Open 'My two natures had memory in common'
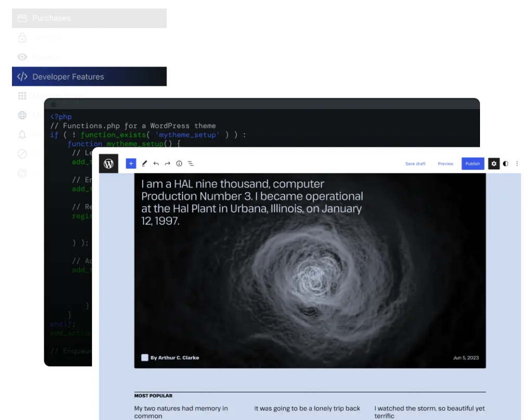This screenshot has height=420, width=532. coord(181,412)
